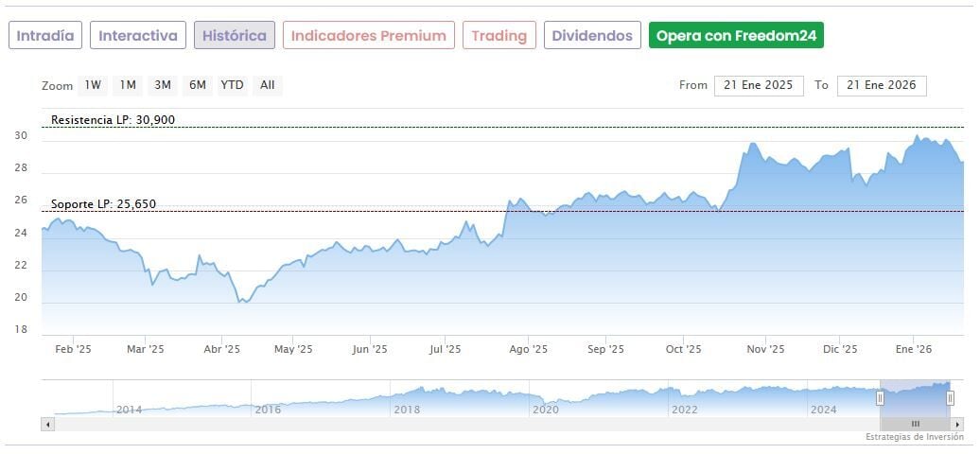This screenshot has width=980, height=454.
Task: Set zoom range to 1M
Action: coord(128,85)
